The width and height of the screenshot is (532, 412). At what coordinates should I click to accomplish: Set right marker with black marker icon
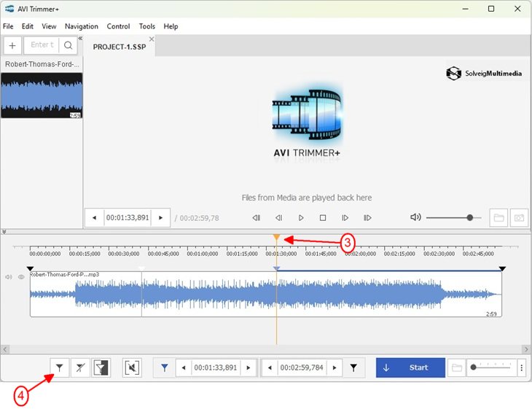353,368
